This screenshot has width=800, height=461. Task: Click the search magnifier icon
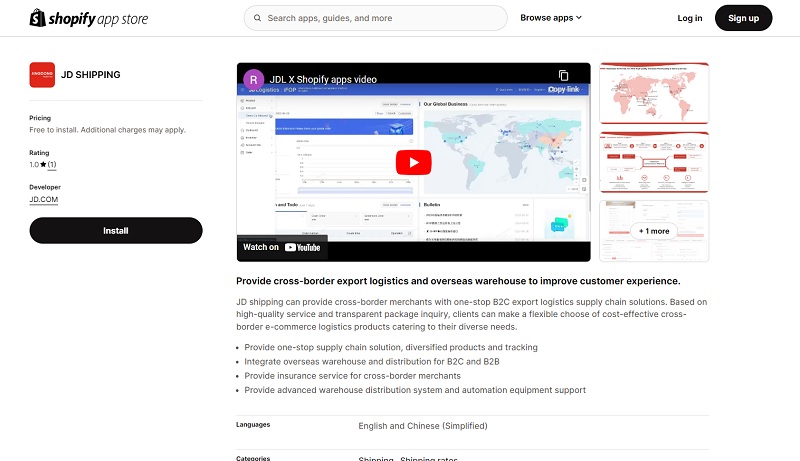click(258, 18)
